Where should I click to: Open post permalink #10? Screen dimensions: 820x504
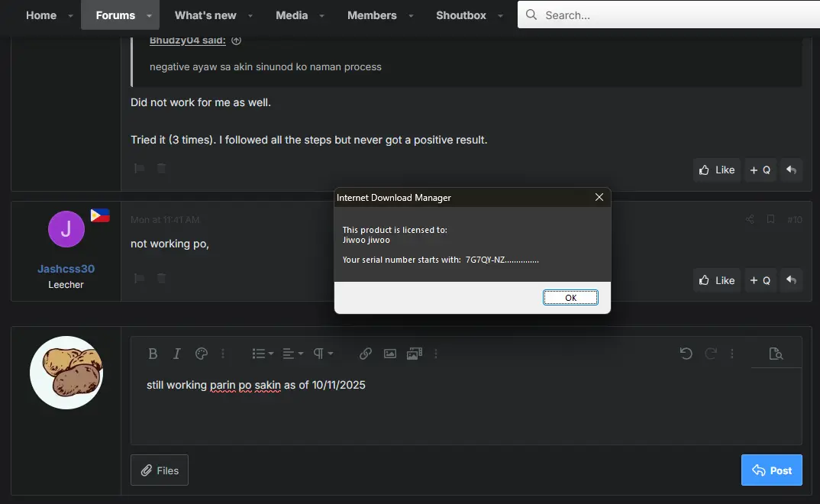point(794,220)
